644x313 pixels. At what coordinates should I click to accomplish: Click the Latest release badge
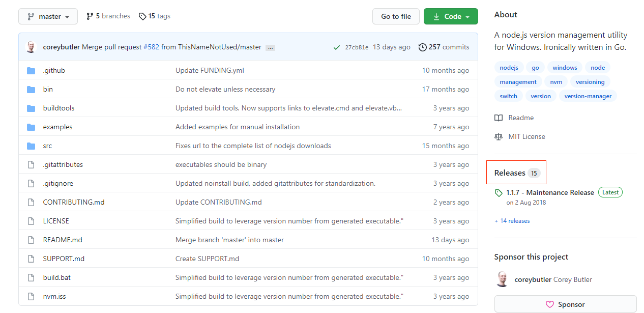coord(610,192)
